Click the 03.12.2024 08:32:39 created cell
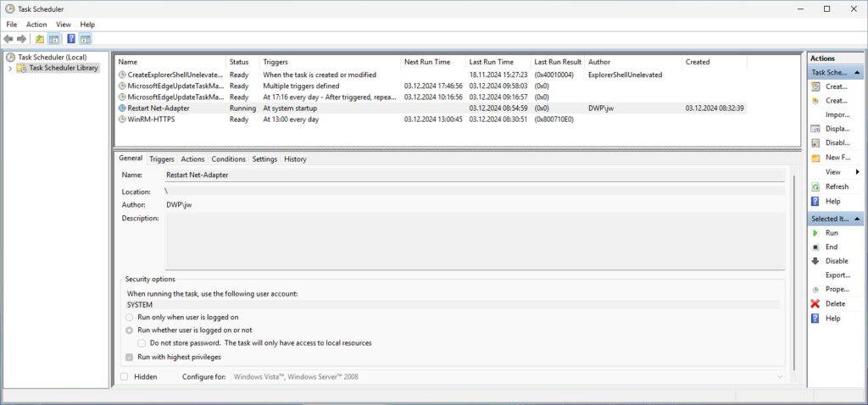 point(714,108)
